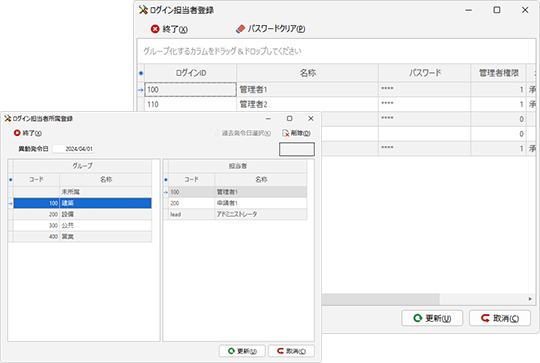
Task: Click code 200 in グループ grid
Action: (x=37, y=214)
